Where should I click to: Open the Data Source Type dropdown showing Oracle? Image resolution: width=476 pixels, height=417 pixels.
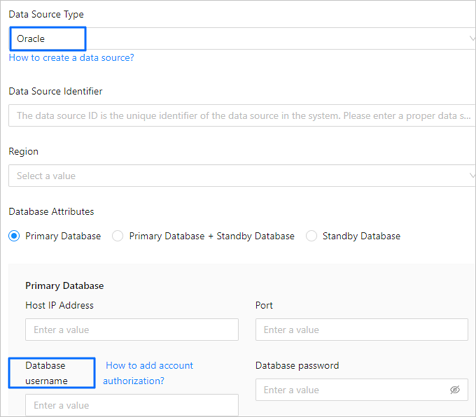pyautogui.click(x=242, y=39)
